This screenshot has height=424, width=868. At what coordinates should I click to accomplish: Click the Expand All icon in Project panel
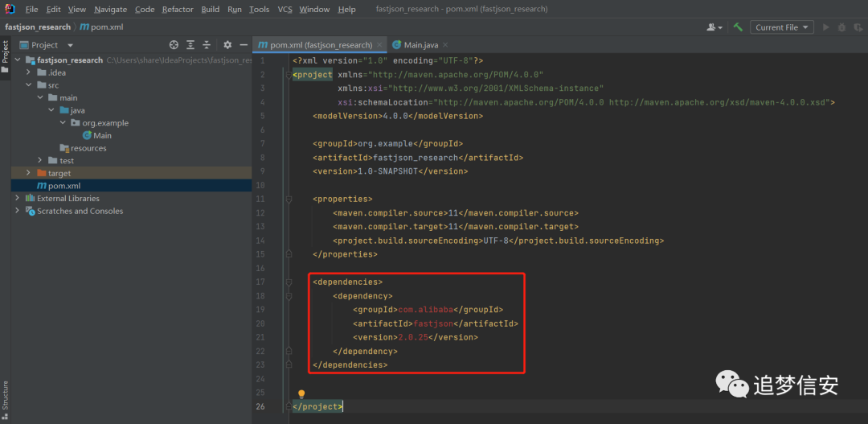[190, 45]
